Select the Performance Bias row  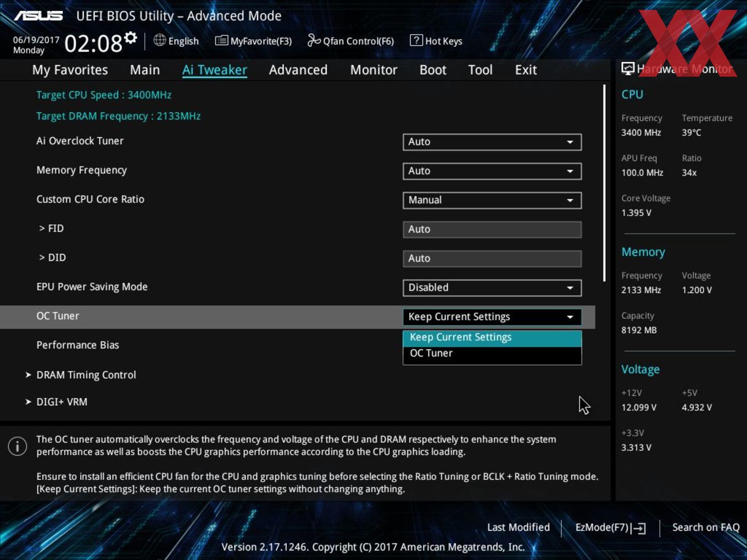click(x=77, y=345)
